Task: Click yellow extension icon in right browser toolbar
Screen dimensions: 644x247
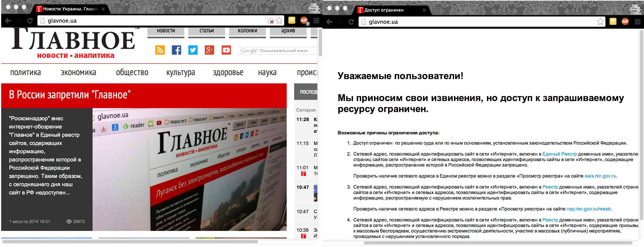Action: tap(613, 22)
